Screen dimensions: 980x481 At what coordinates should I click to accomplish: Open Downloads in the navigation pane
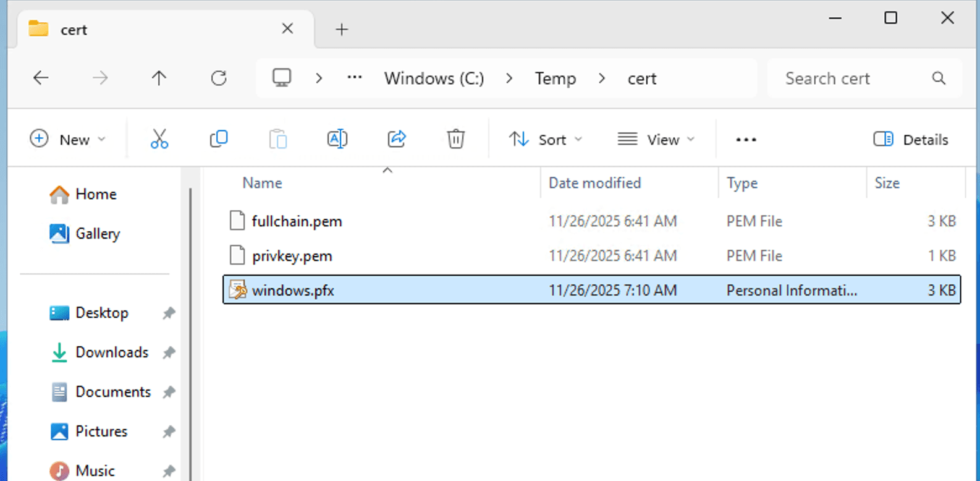coord(112,352)
